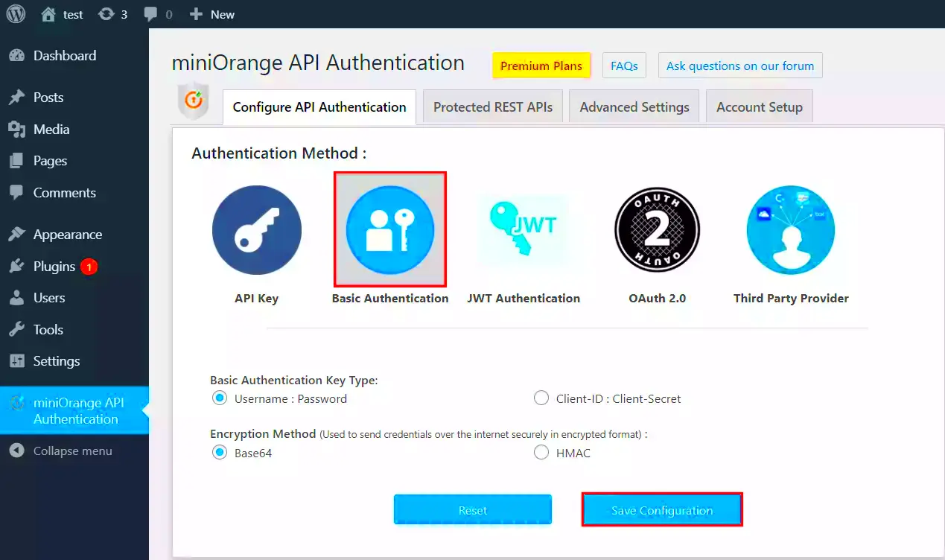The image size is (945, 560).
Task: Click the Basic Authentication label text
Action: point(390,299)
